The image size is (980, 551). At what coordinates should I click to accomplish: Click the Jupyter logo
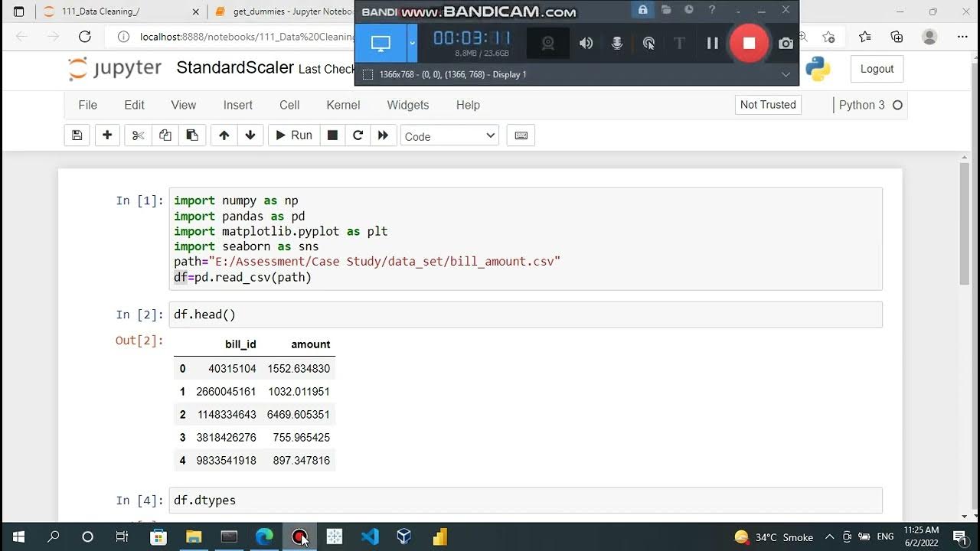coord(115,69)
